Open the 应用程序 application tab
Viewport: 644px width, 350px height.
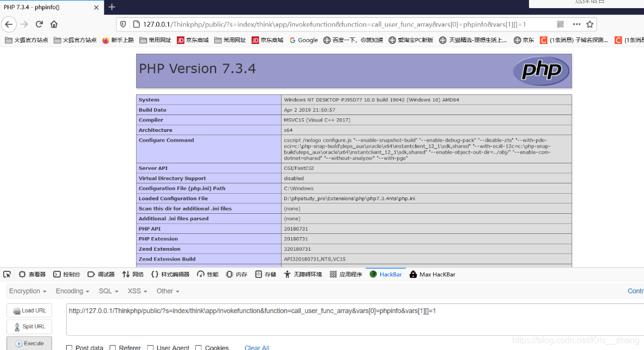(x=346, y=275)
